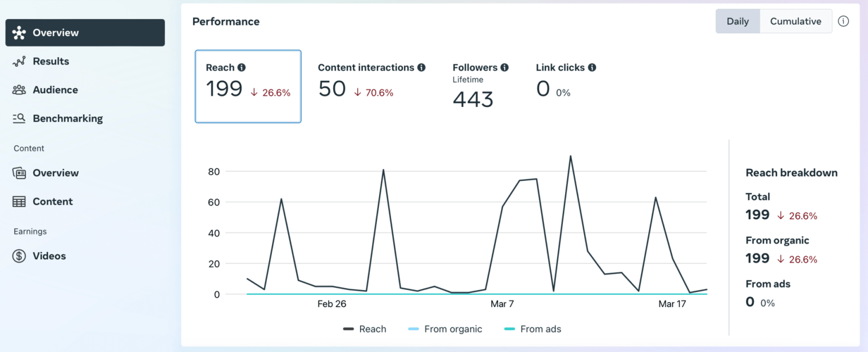868x352 pixels.
Task: Toggle the From organic legend series
Action: pos(445,329)
